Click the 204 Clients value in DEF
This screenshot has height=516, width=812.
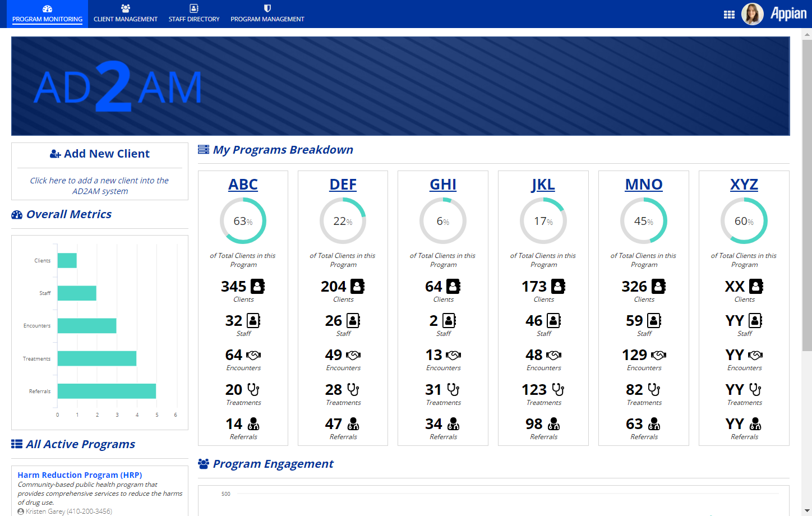(x=333, y=287)
